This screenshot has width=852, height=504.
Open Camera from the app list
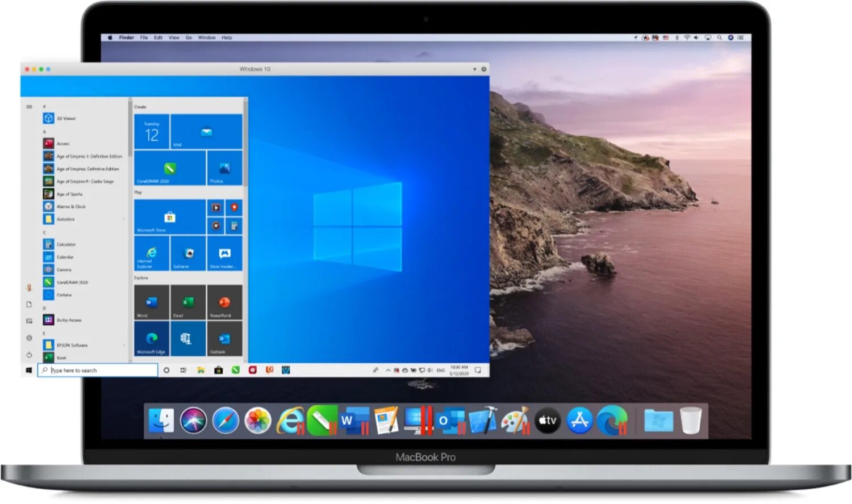pyautogui.click(x=57, y=270)
